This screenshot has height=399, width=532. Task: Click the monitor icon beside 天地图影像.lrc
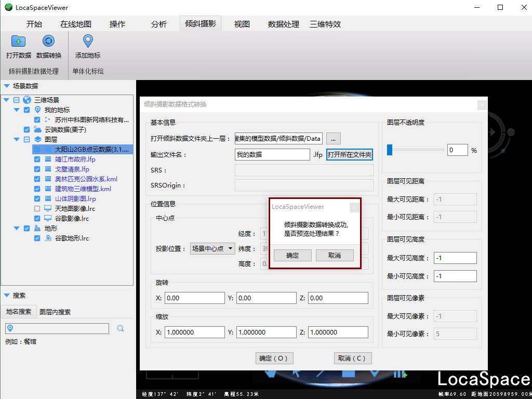pos(48,208)
